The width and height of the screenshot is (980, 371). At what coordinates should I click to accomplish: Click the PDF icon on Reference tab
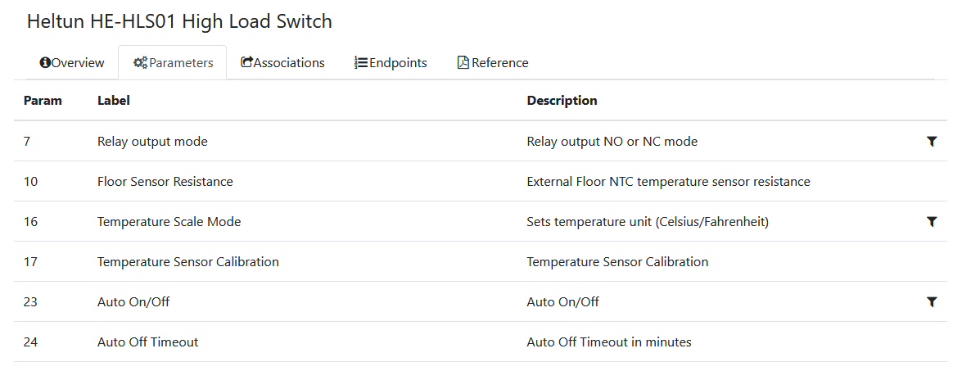tap(463, 63)
